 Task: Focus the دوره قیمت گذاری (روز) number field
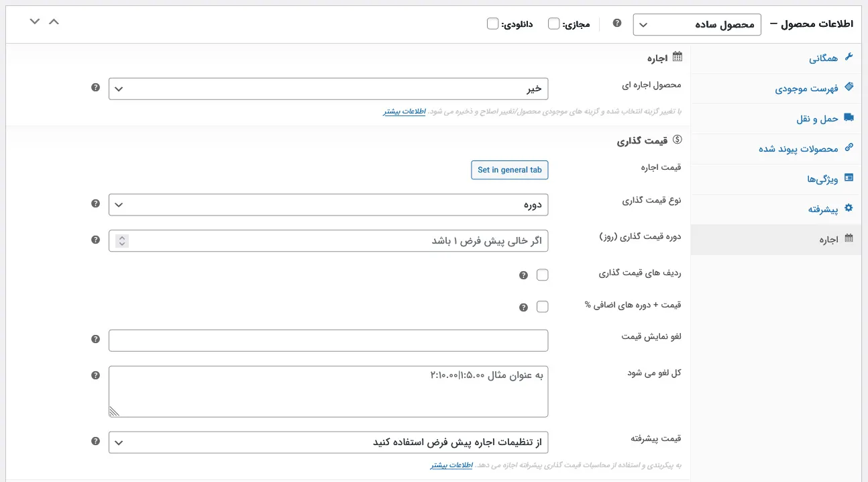point(329,240)
